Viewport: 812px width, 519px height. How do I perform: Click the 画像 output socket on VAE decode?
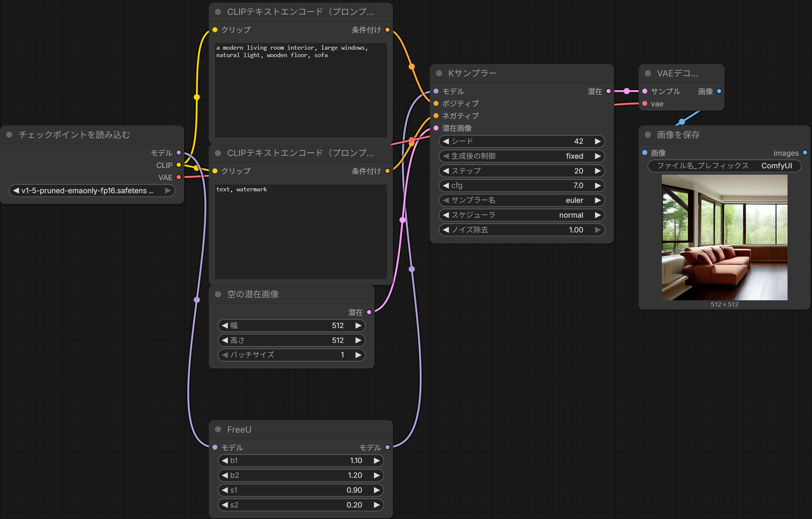click(719, 91)
